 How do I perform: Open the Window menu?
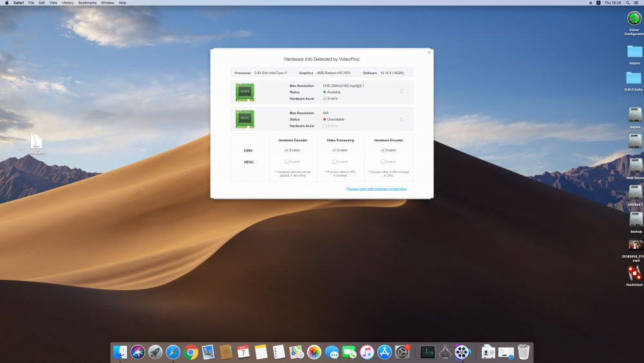point(108,3)
